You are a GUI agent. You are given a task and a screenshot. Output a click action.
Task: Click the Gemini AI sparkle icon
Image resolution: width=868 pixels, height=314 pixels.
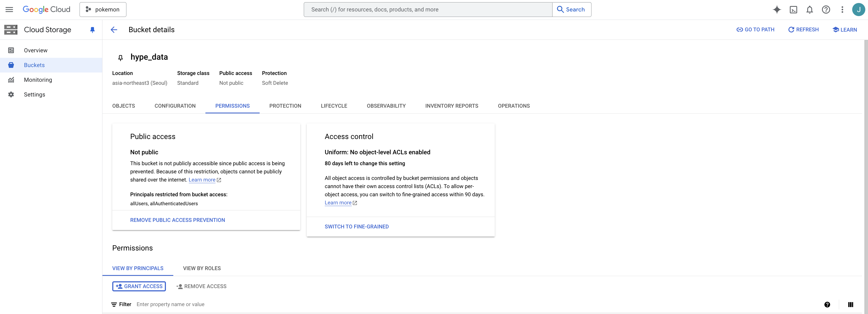click(x=777, y=10)
